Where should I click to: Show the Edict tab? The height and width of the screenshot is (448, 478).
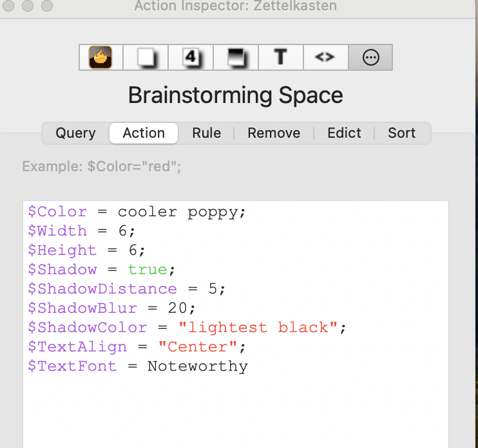(x=344, y=133)
